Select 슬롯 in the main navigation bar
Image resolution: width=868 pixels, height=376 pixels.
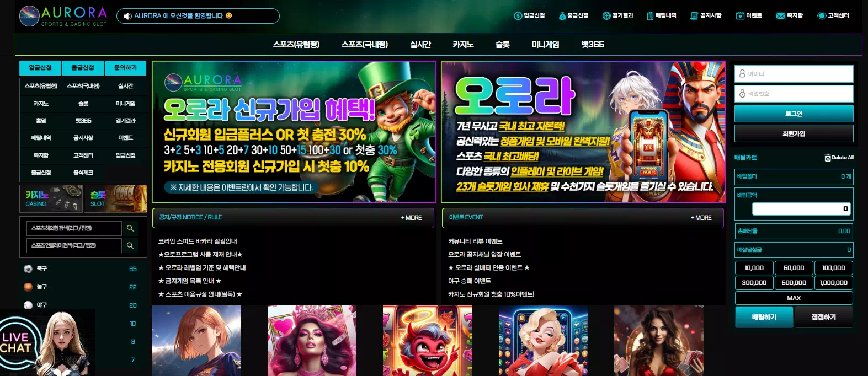[503, 45]
